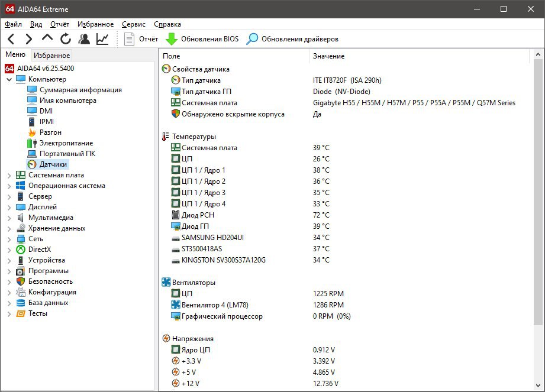545x392 pixels.
Task: Select Имя компьютера tree item
Action: (68, 101)
